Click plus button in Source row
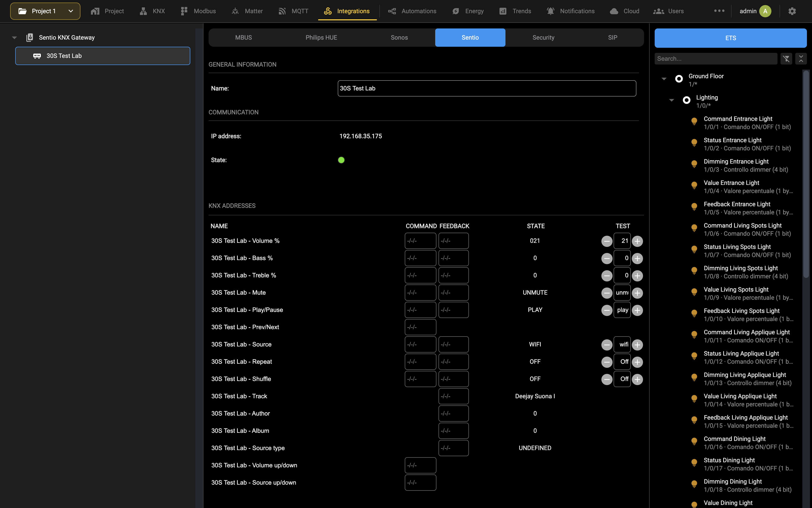Image resolution: width=812 pixels, height=508 pixels. click(x=637, y=345)
